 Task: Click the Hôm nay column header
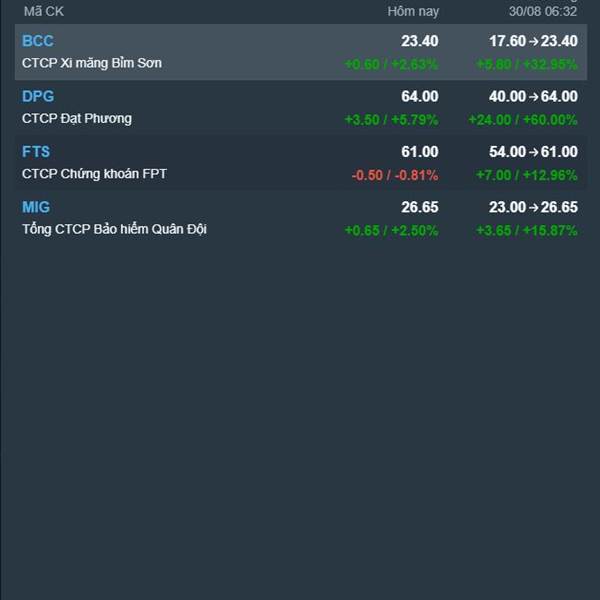[x=413, y=11]
